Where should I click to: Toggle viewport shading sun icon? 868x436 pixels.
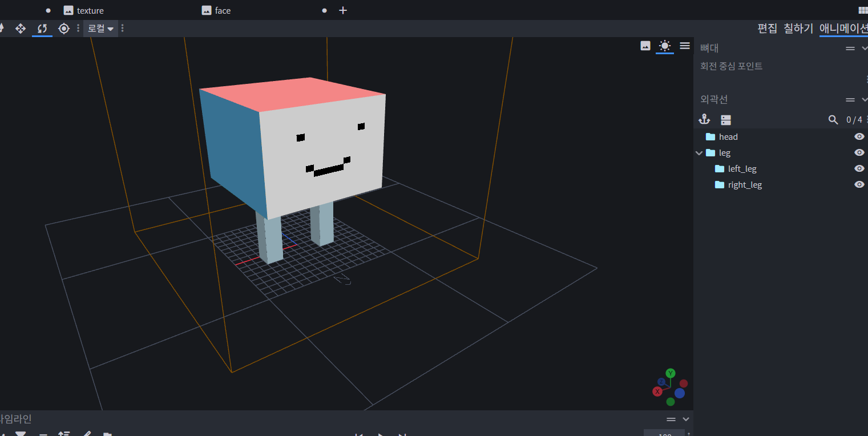664,46
